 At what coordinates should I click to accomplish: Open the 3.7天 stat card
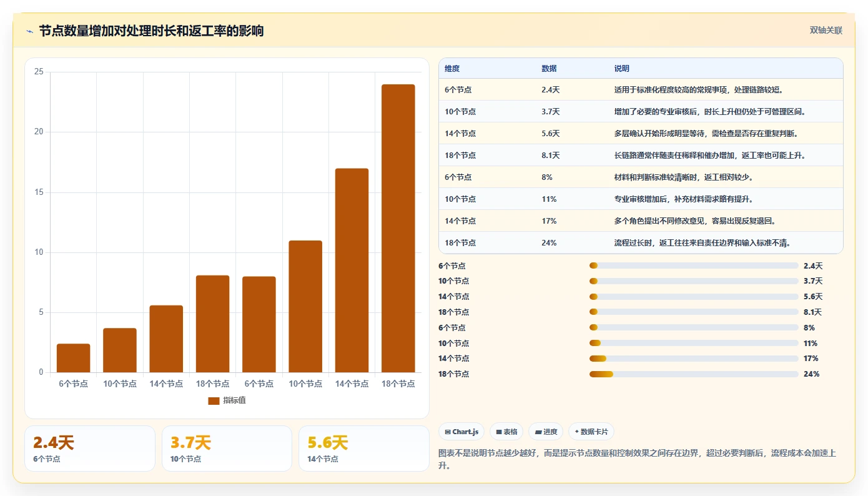click(227, 449)
